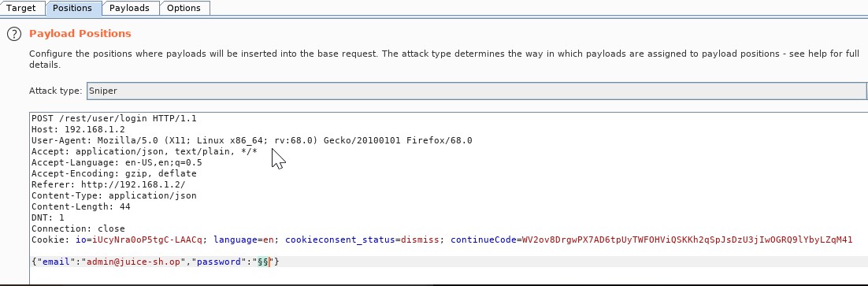Click the "password" key in JSON body
The height and width of the screenshot is (286, 868).
[219, 262]
